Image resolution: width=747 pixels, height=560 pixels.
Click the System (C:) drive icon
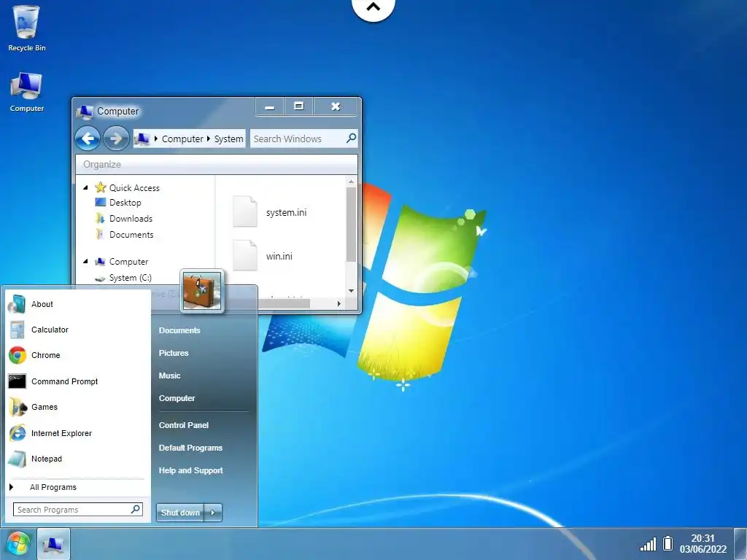(100, 278)
